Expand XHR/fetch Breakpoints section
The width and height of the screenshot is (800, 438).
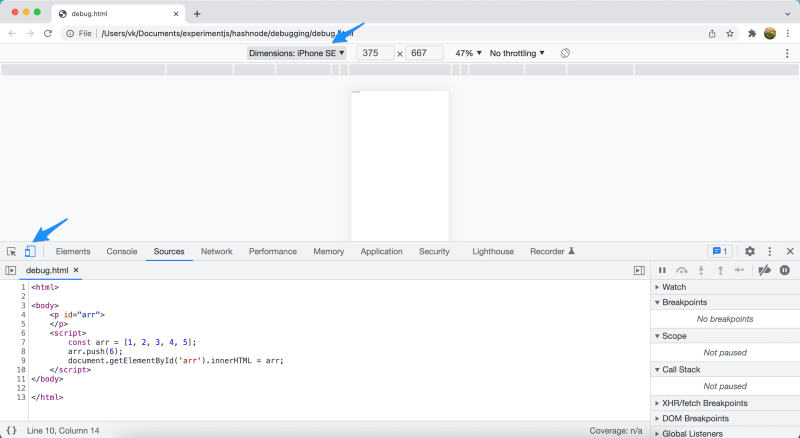pos(725,403)
